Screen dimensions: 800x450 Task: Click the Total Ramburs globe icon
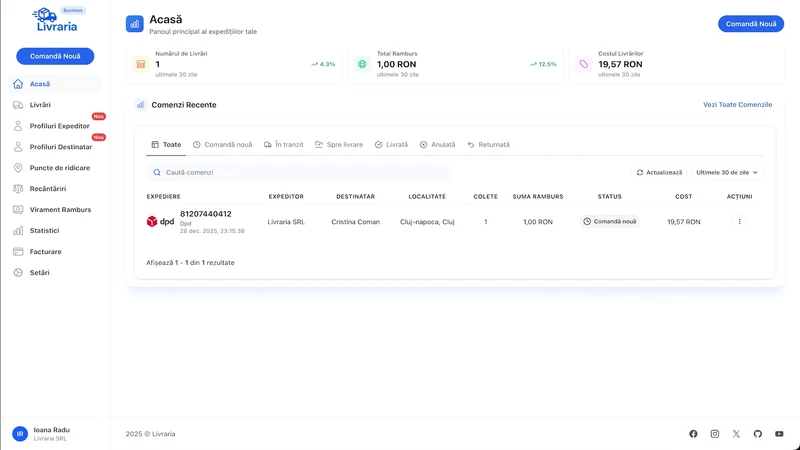(x=362, y=64)
